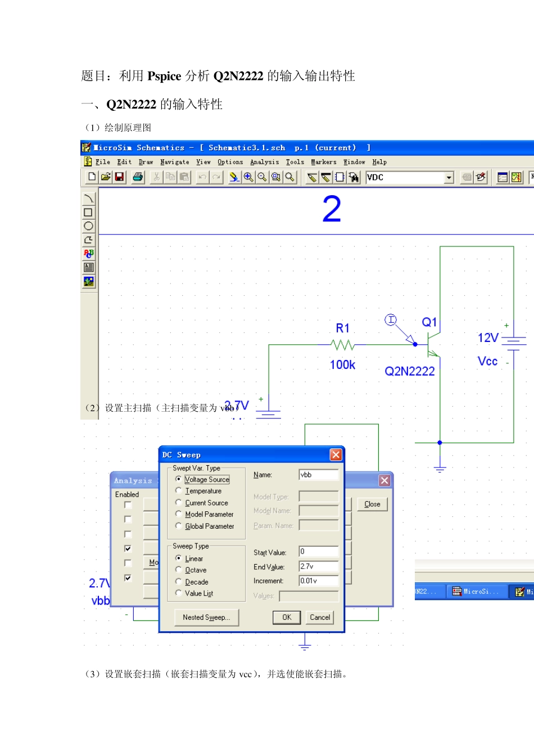Click the Nested Sweep button
The width and height of the screenshot is (534, 756).
206,618
